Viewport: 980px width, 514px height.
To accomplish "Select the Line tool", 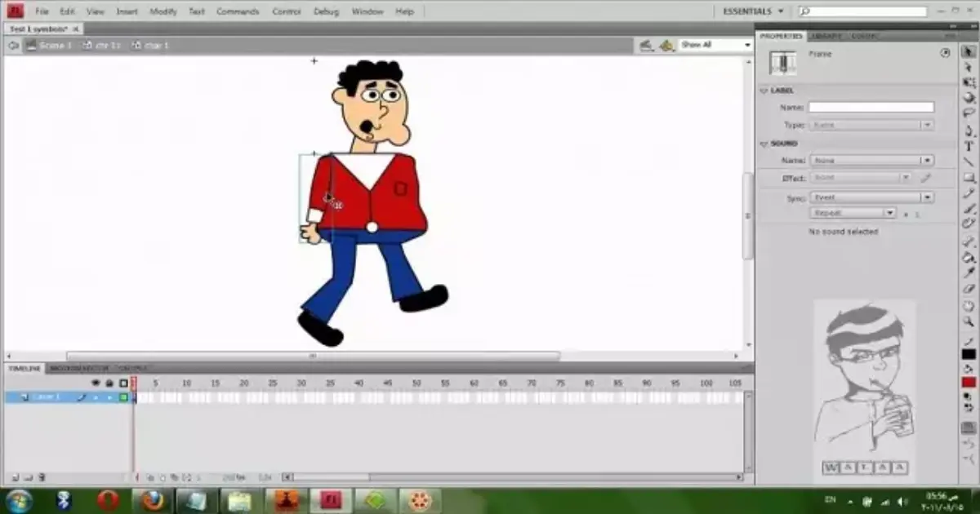I will pyautogui.click(x=969, y=161).
